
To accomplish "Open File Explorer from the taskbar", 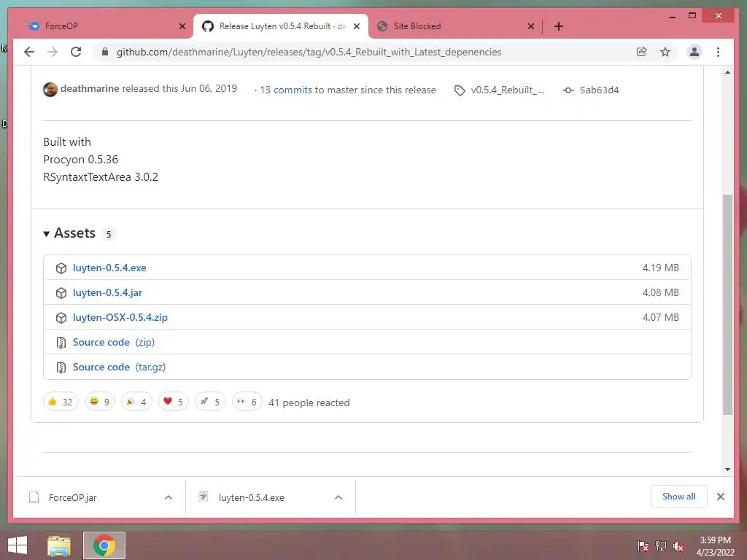I will [59, 545].
